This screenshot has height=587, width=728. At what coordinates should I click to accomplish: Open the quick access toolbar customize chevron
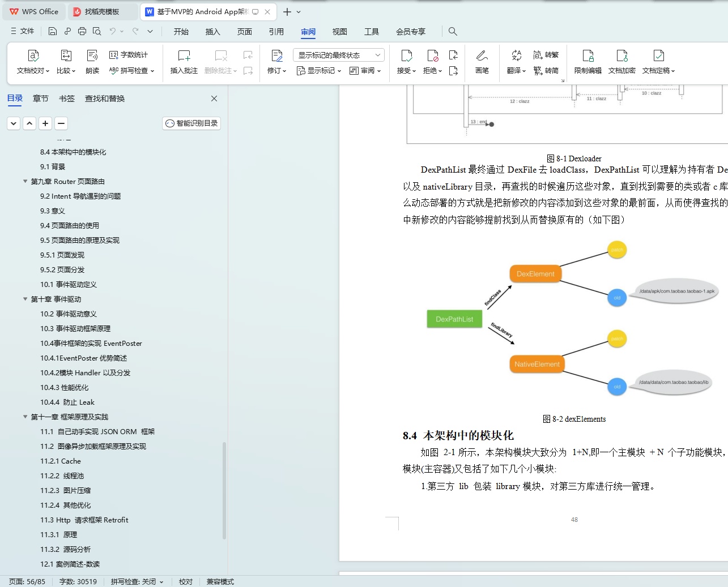tap(150, 31)
